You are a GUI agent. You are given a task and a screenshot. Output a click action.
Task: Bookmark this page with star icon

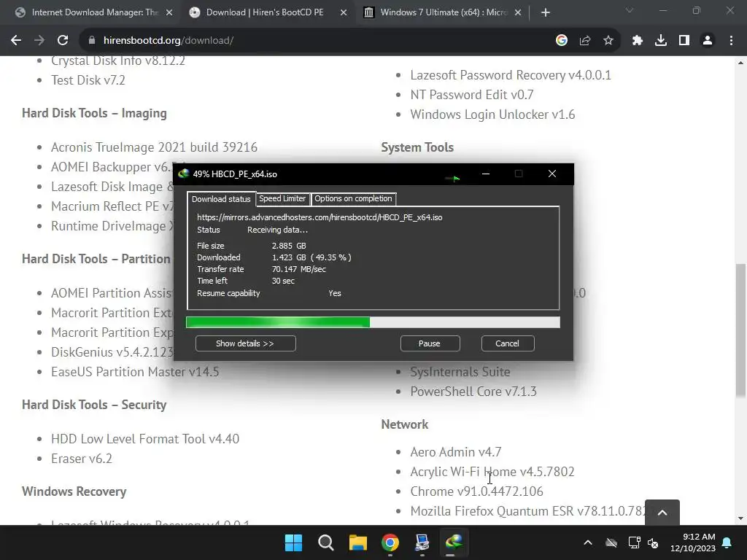tap(608, 41)
